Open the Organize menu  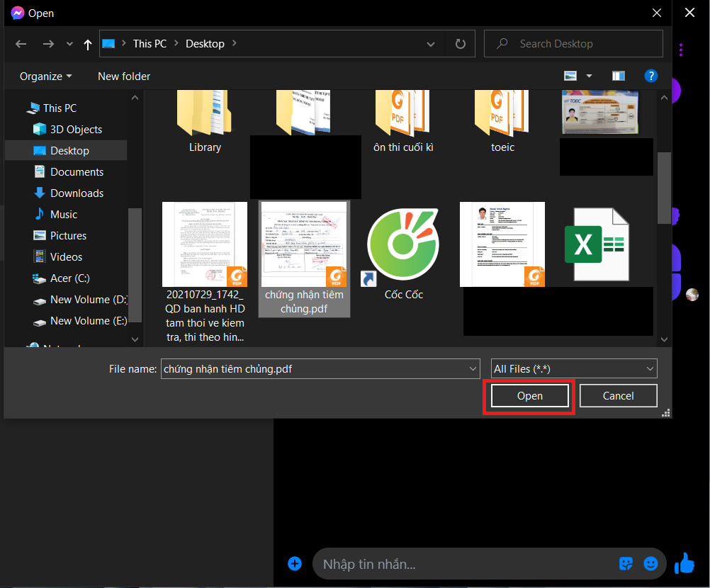click(x=45, y=76)
